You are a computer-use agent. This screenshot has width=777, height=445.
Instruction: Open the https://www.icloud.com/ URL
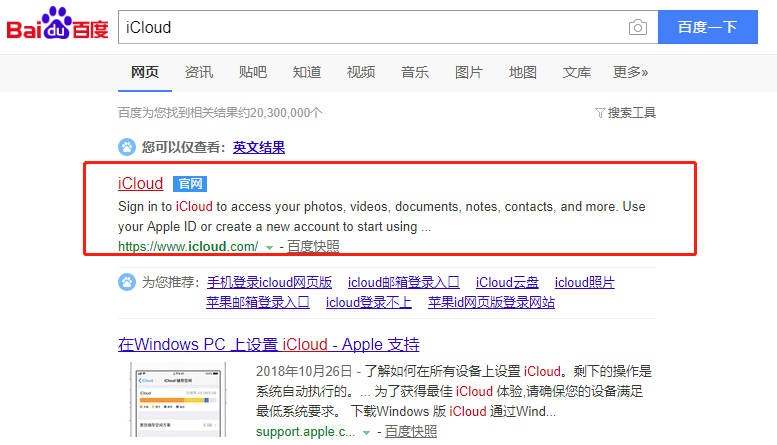point(188,246)
